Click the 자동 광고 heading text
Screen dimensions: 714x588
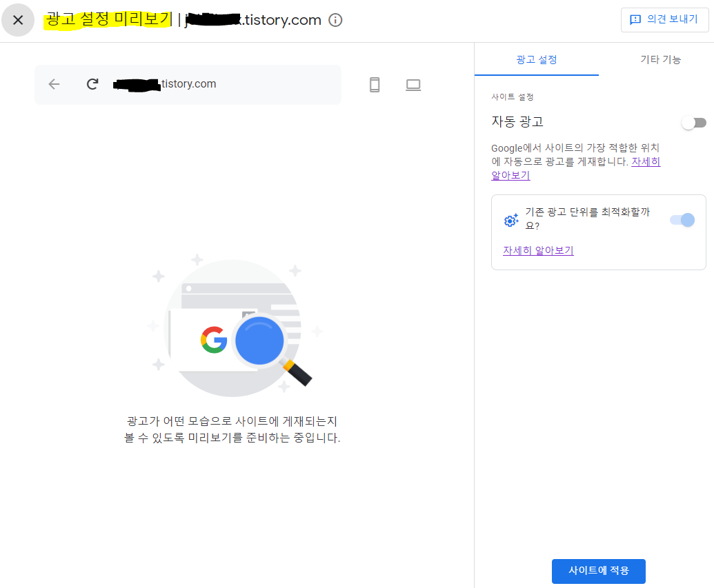click(x=517, y=121)
